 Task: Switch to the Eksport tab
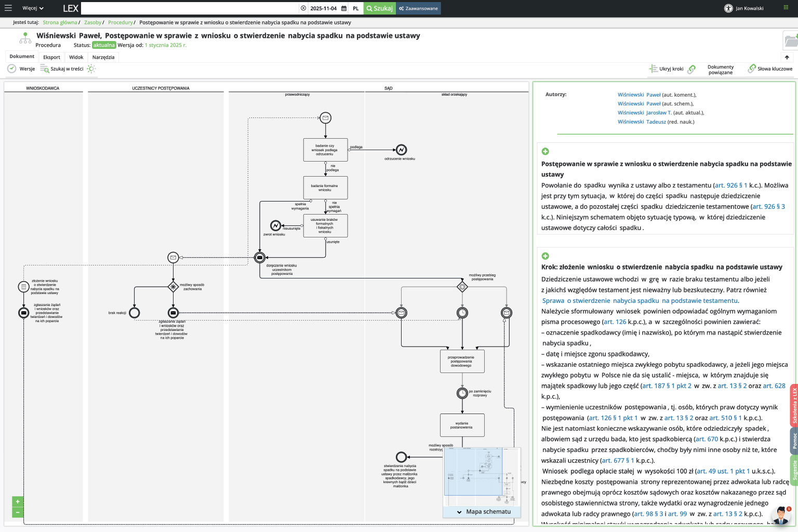pyautogui.click(x=51, y=57)
